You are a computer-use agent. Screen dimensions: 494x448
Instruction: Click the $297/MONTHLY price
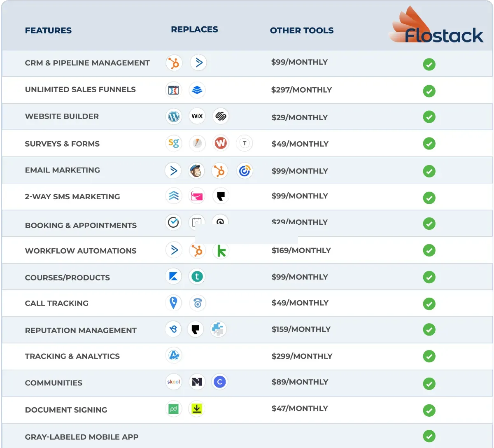point(301,90)
